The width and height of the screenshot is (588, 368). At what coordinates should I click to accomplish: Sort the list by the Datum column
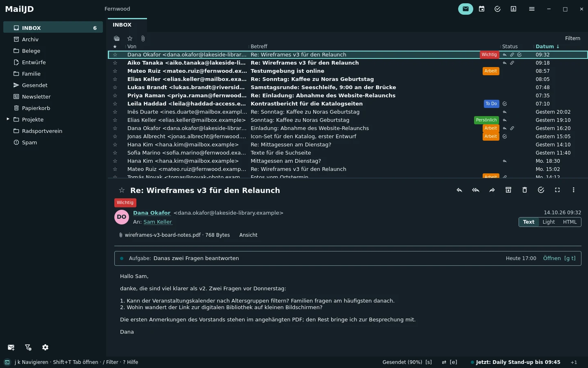(548, 47)
